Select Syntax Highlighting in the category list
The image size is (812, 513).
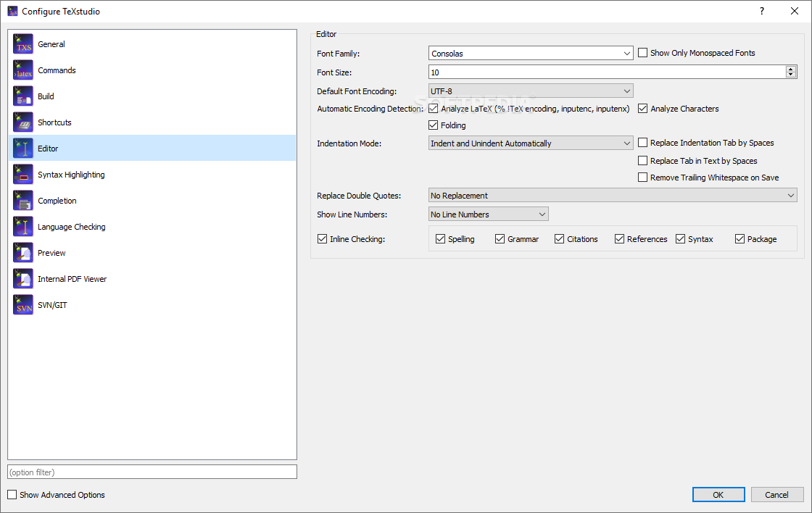coord(152,175)
